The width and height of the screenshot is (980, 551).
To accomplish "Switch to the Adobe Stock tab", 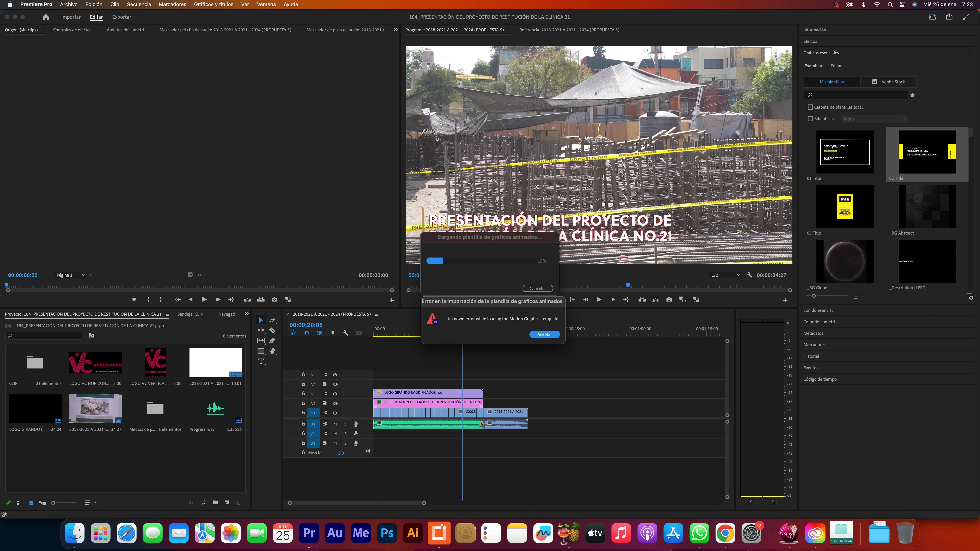I will point(888,82).
